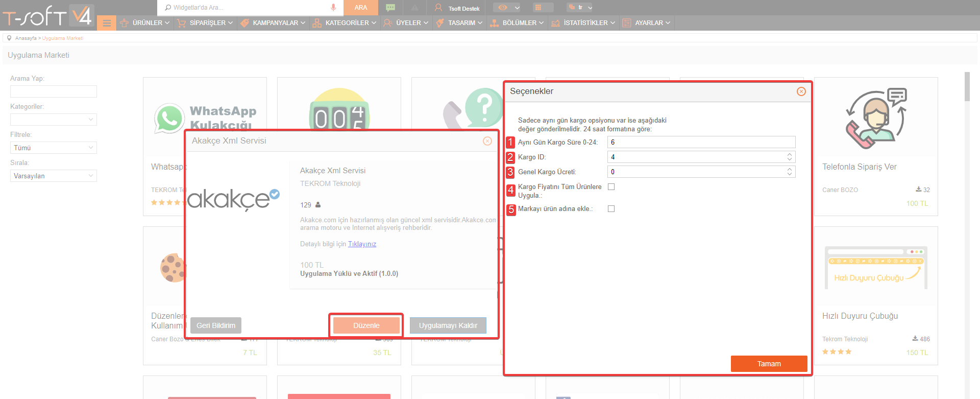Viewport: 980px width, 399px height.
Task: Open the KATEGORİLER menu
Action: point(345,23)
